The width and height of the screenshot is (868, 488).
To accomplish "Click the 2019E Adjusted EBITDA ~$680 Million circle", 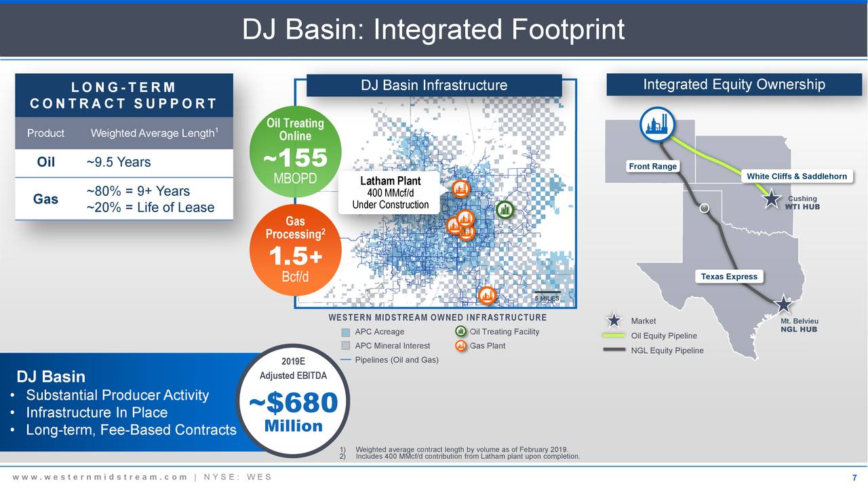I will pyautogui.click(x=294, y=400).
